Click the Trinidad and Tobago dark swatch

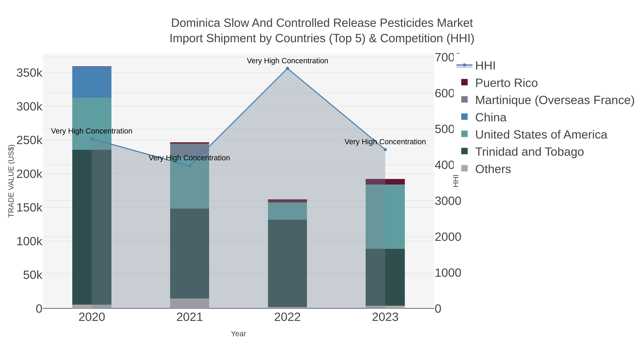[464, 151]
